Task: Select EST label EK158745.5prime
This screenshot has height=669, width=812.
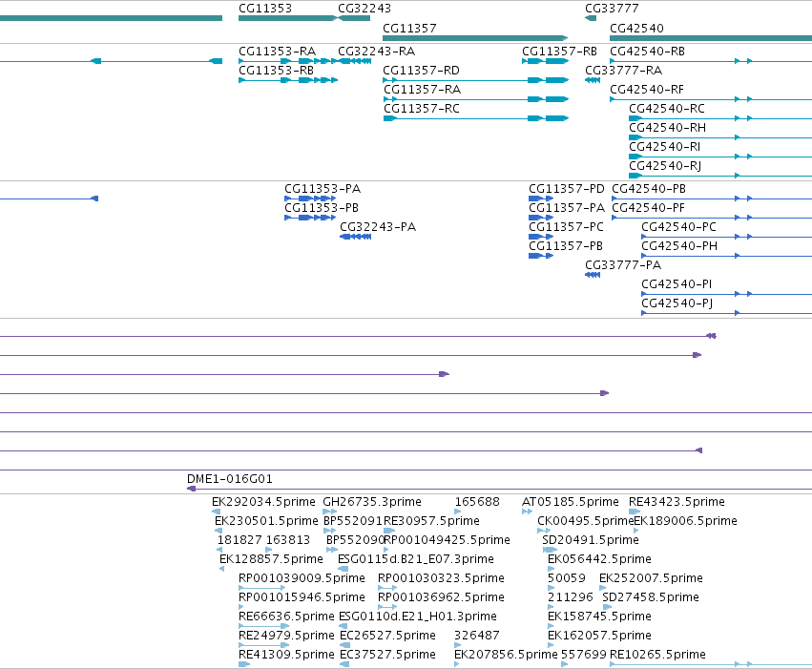Action: pos(599,617)
